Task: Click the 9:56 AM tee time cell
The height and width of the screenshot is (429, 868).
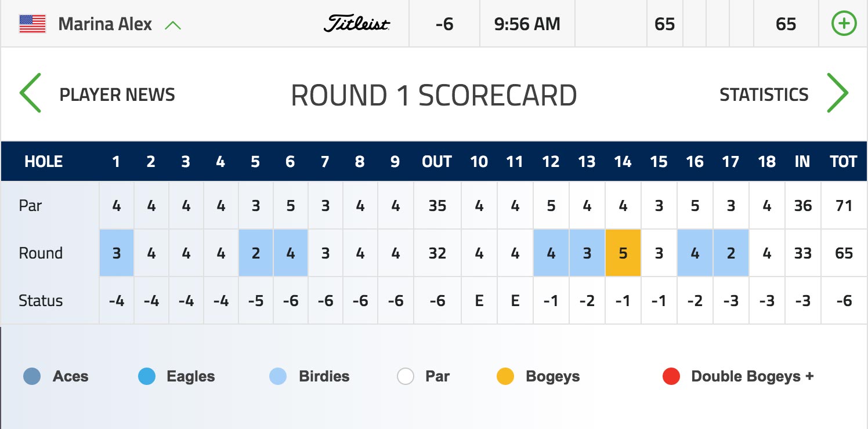Action: (527, 24)
